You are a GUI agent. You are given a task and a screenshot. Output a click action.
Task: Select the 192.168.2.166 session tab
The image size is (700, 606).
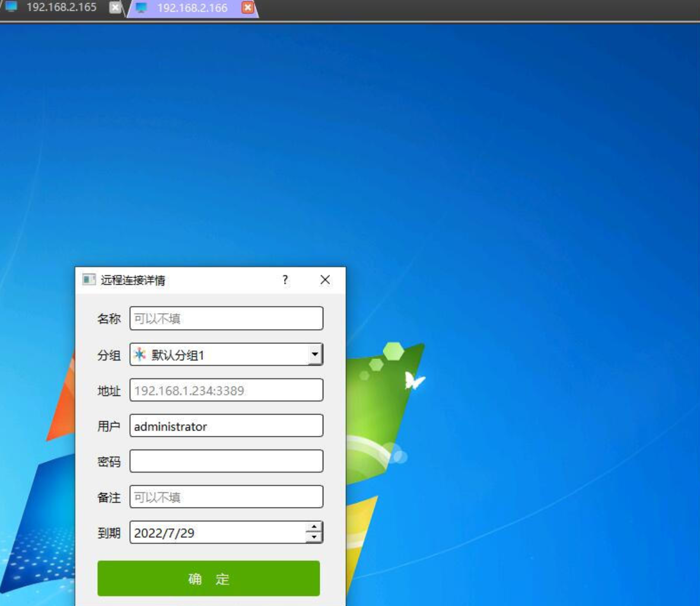192,8
